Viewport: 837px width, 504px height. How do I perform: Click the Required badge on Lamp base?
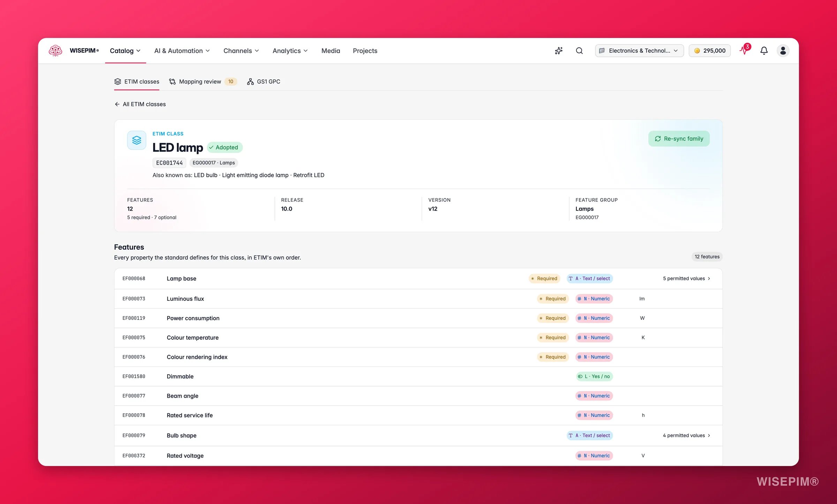pos(544,278)
